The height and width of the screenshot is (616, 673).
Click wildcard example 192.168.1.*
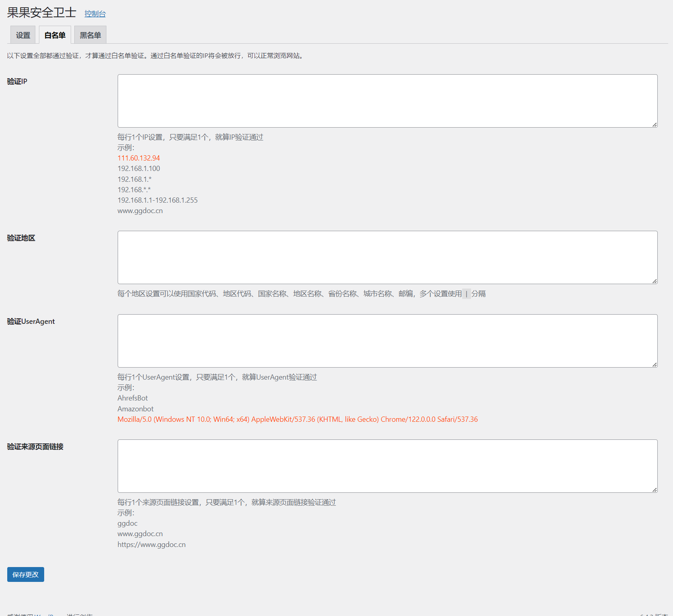(135, 179)
